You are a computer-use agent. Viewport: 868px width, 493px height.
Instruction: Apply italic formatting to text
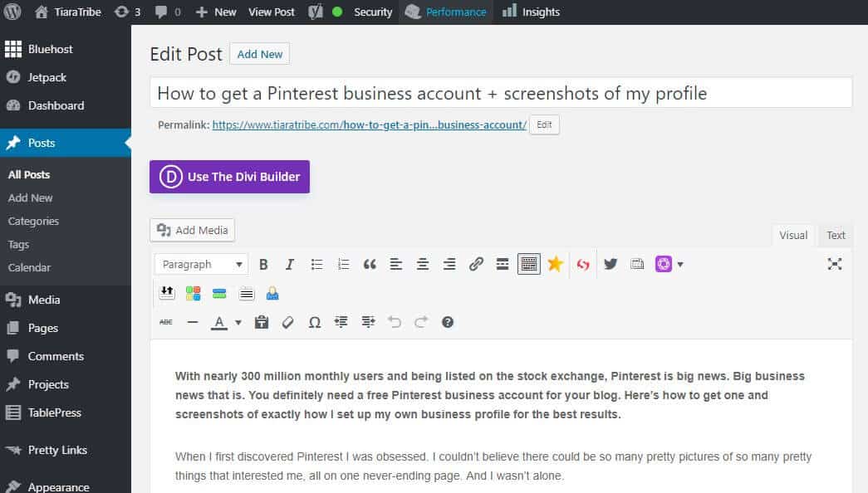290,265
